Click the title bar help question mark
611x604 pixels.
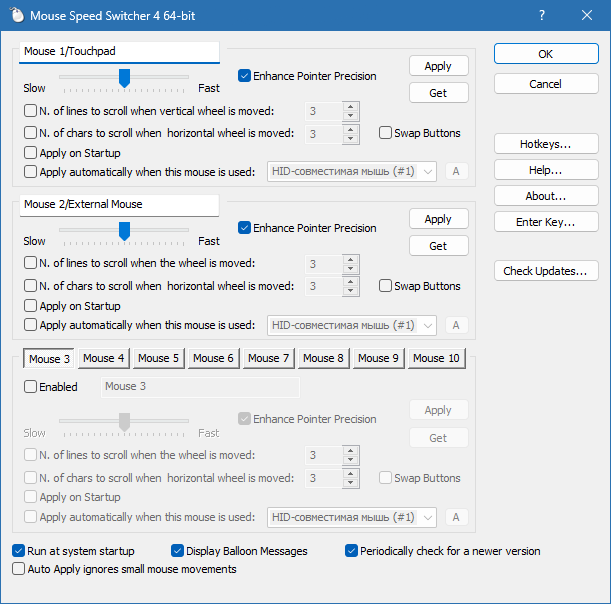pos(542,15)
